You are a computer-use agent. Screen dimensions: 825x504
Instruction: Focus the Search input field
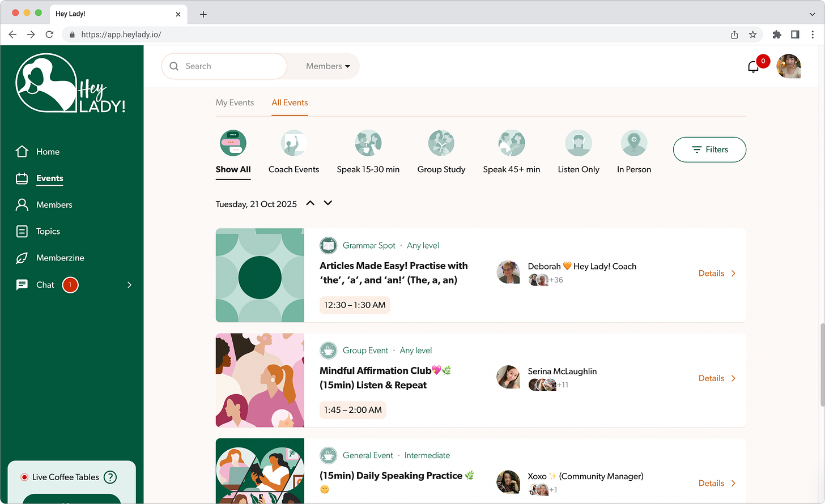pyautogui.click(x=224, y=66)
